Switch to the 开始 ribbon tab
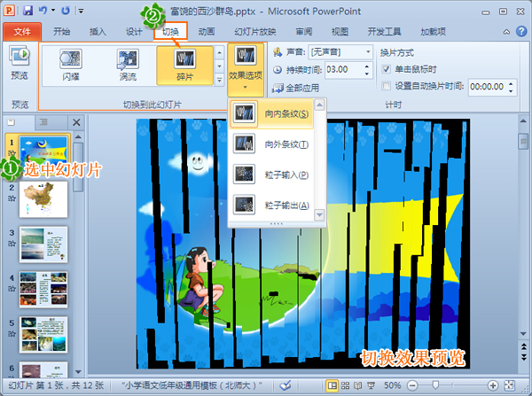The image size is (532, 396). [62, 32]
